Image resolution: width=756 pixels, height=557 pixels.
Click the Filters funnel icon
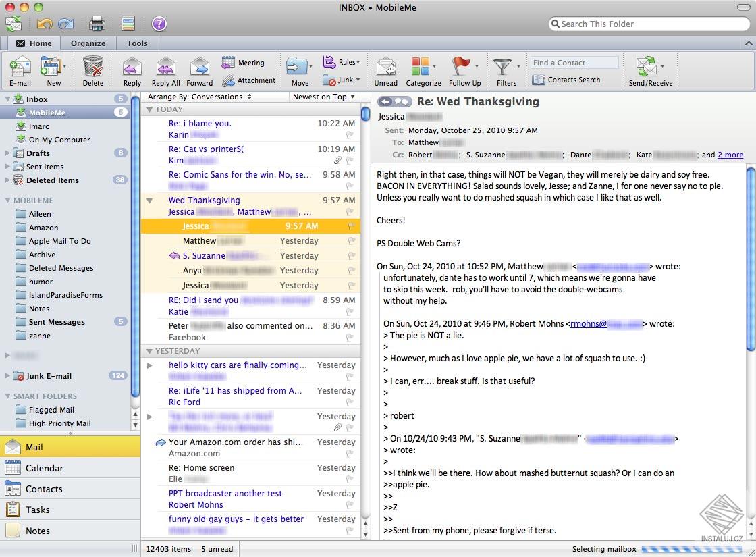pyautogui.click(x=502, y=67)
